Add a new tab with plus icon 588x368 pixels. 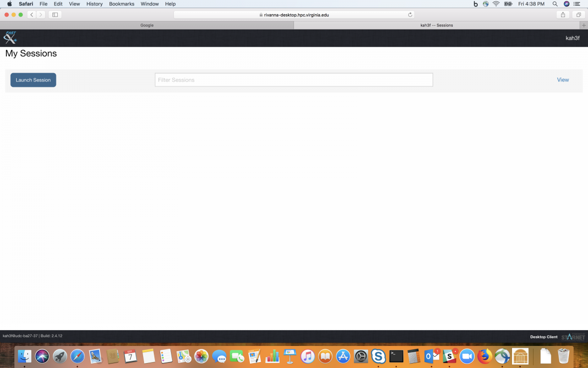point(583,25)
